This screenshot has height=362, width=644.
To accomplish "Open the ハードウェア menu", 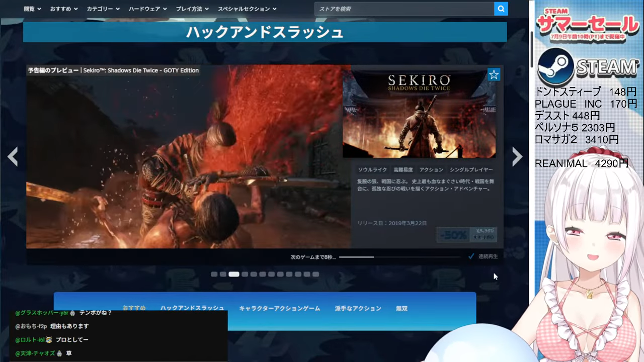I will tap(148, 9).
